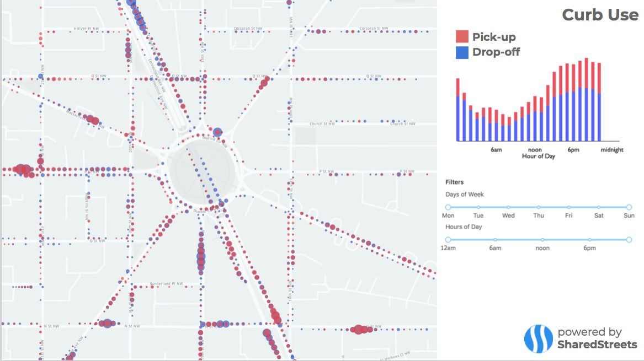
Task: Click the Church St NW street label
Action: pyautogui.click(x=323, y=123)
